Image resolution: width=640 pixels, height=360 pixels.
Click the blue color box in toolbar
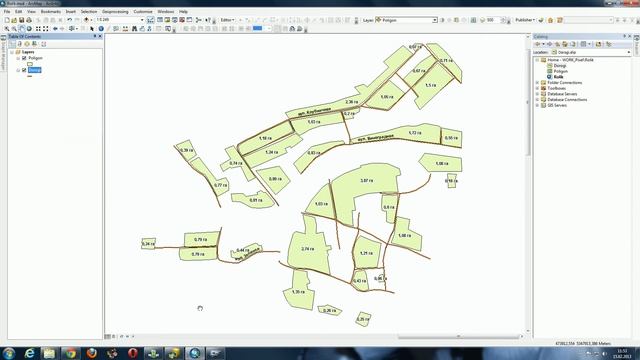click(x=257, y=29)
